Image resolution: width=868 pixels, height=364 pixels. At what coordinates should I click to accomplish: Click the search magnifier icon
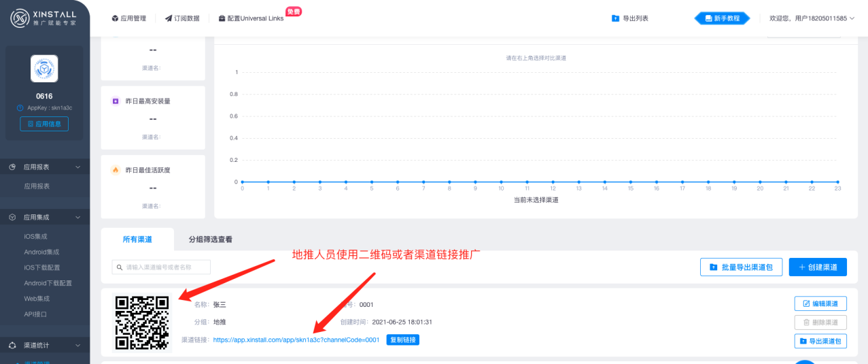[120, 267]
